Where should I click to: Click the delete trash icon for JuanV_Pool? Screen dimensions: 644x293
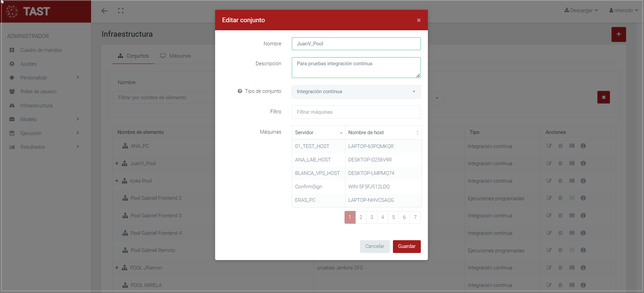pos(560,163)
